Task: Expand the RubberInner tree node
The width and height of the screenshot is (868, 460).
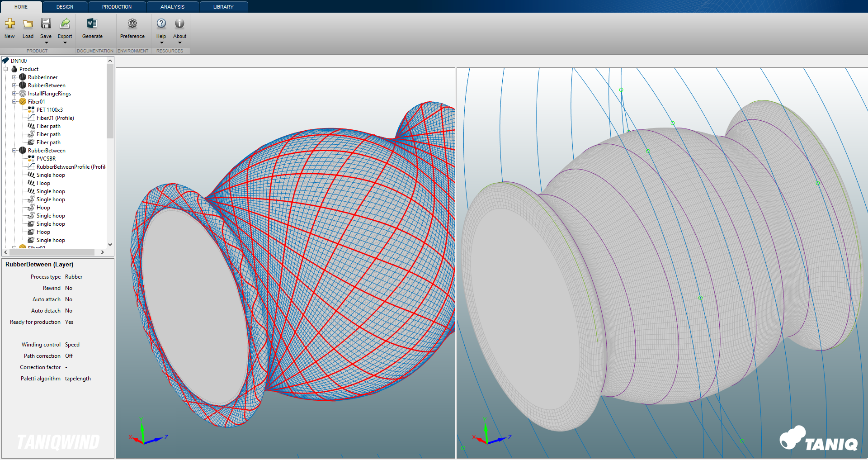Action: (14, 77)
